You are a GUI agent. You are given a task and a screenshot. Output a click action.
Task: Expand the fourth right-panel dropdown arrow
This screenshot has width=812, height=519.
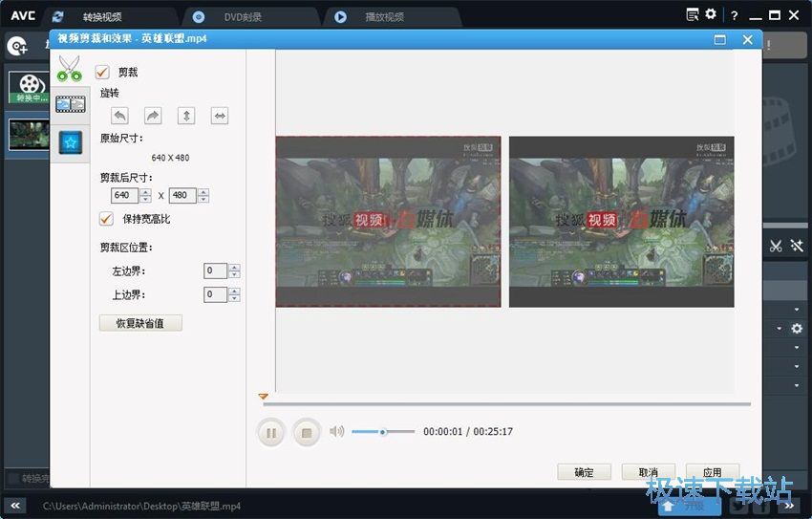[797, 367]
